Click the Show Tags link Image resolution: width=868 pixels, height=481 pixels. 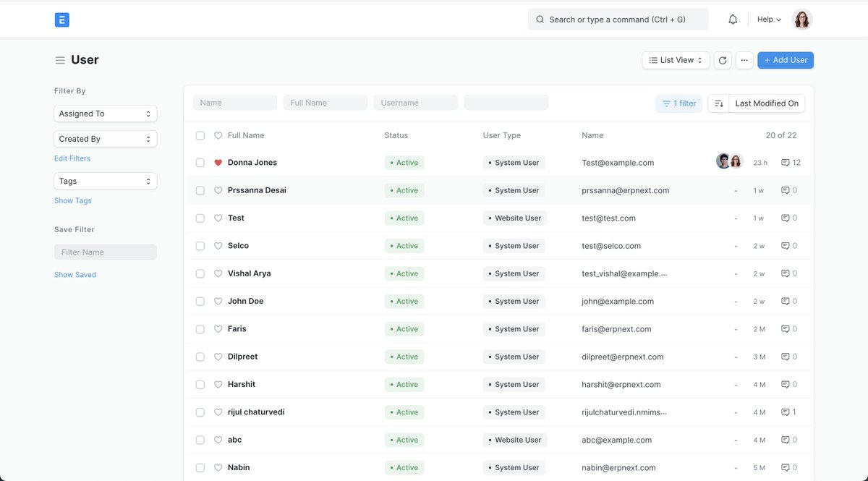(73, 201)
